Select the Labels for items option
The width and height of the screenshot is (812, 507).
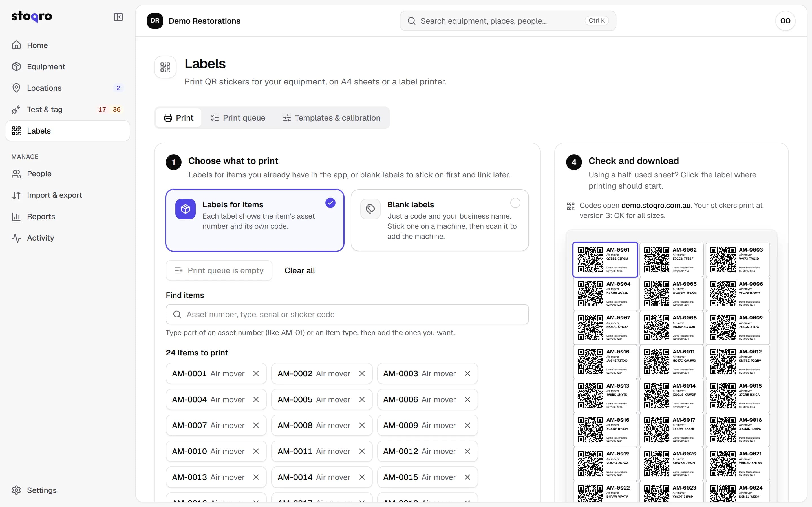[x=255, y=220]
